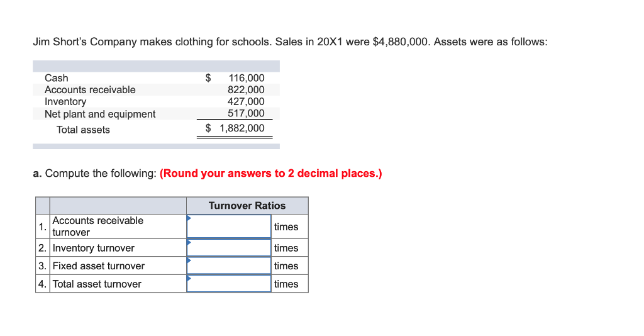Click the red rounding instruction text

pos(270,173)
